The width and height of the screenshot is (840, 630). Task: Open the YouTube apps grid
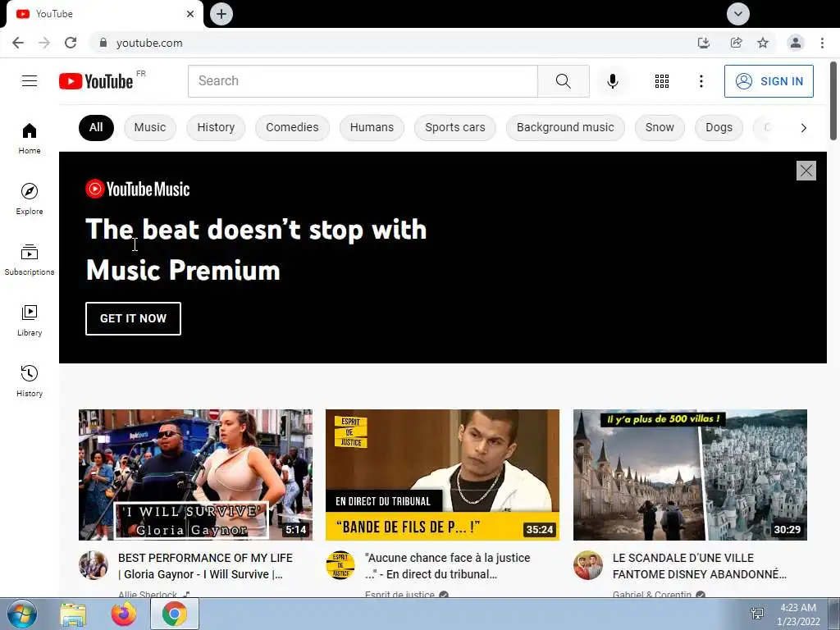click(x=662, y=81)
